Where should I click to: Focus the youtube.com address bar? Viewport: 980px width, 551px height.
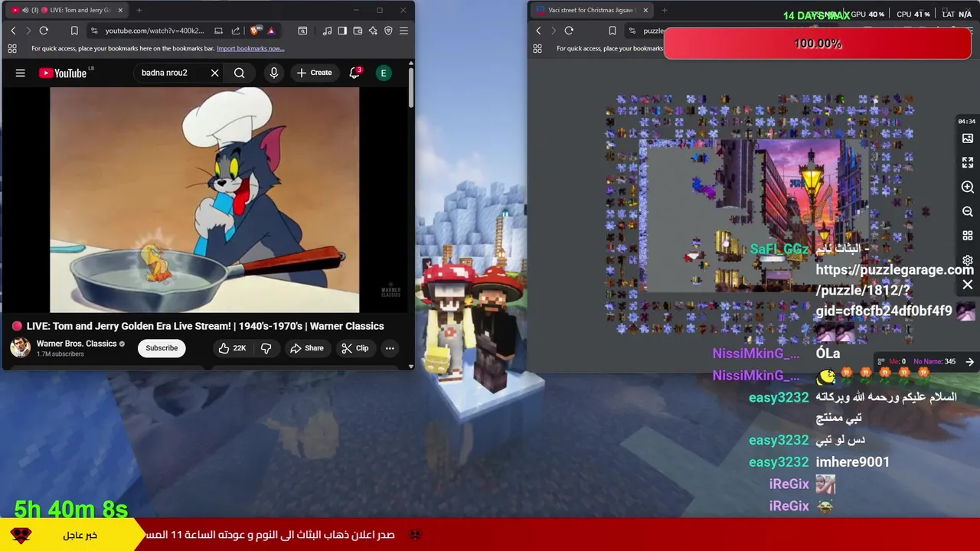155,31
